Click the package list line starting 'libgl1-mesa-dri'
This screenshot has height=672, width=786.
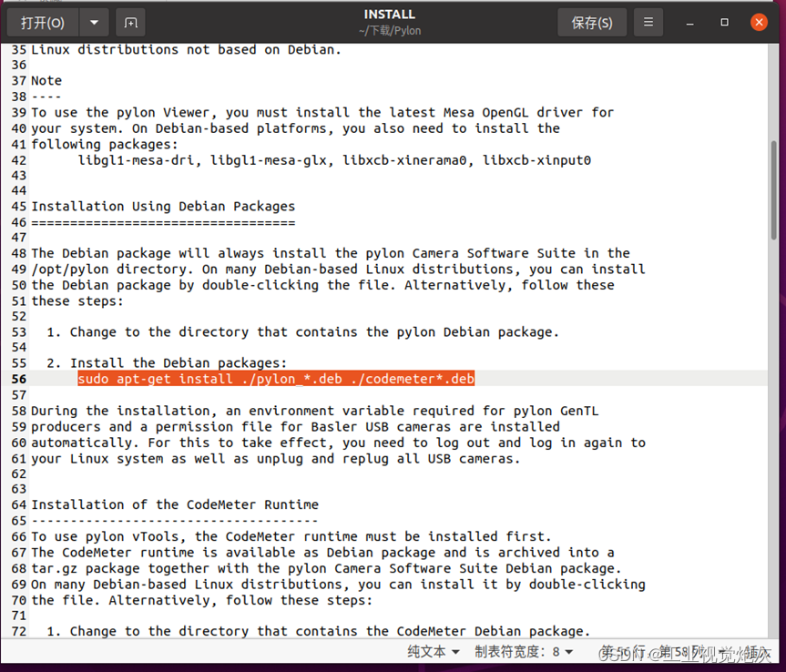tap(334, 160)
